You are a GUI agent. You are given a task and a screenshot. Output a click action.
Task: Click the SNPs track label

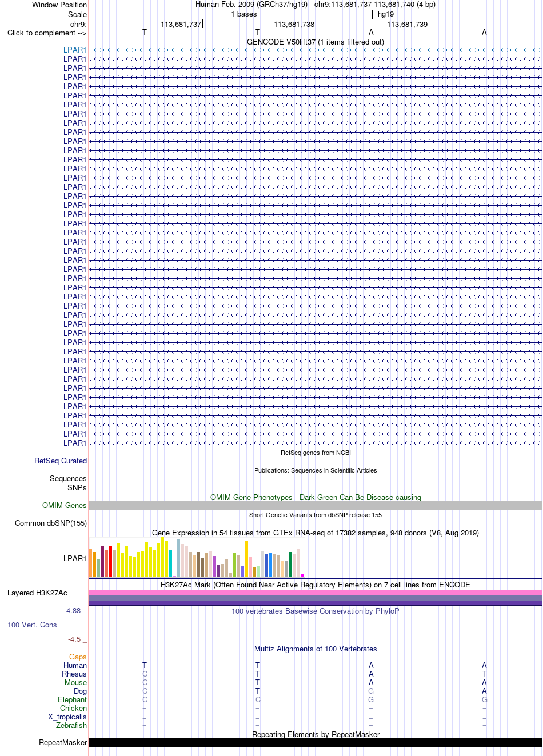click(77, 487)
